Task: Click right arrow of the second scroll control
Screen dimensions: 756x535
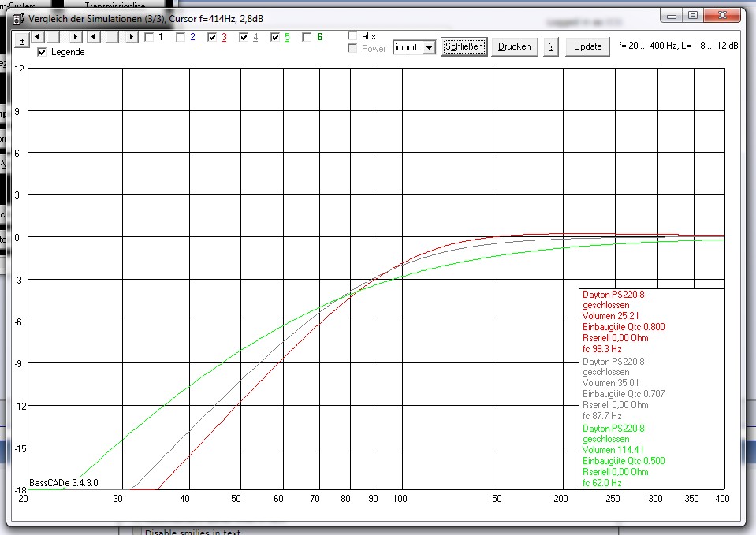Action: [132, 36]
